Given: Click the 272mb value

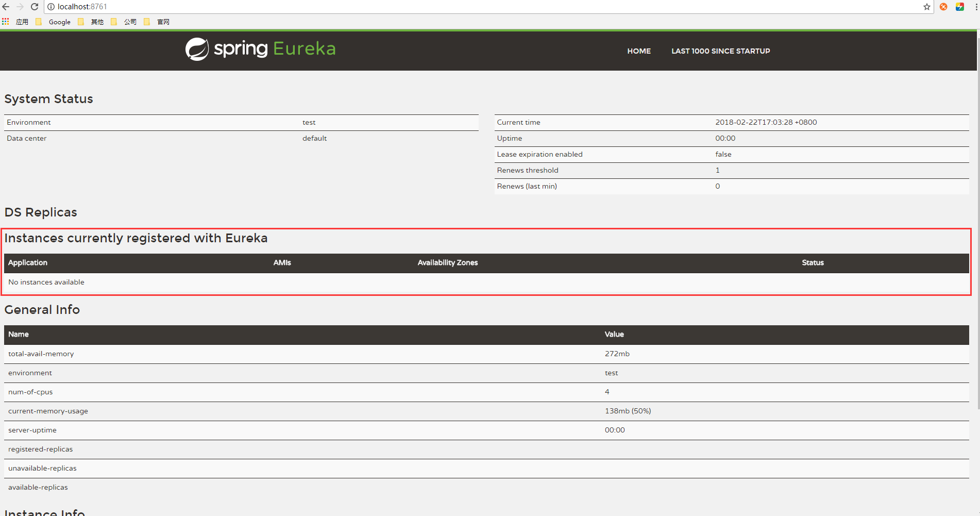Looking at the screenshot, I should point(617,354).
